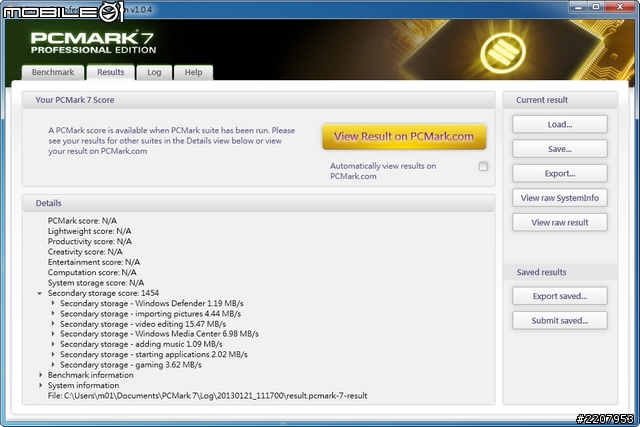Click the Current result panel header
This screenshot has height=427, width=640.
coord(560,100)
